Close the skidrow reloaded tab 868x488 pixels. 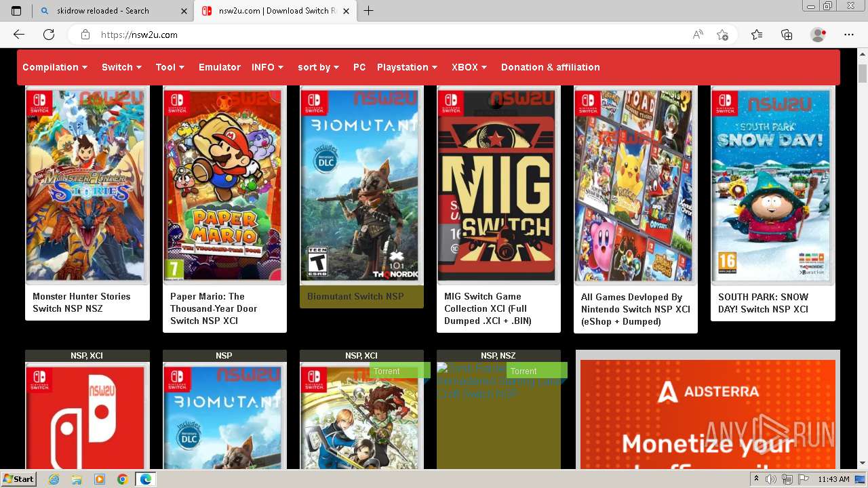pyautogui.click(x=184, y=11)
